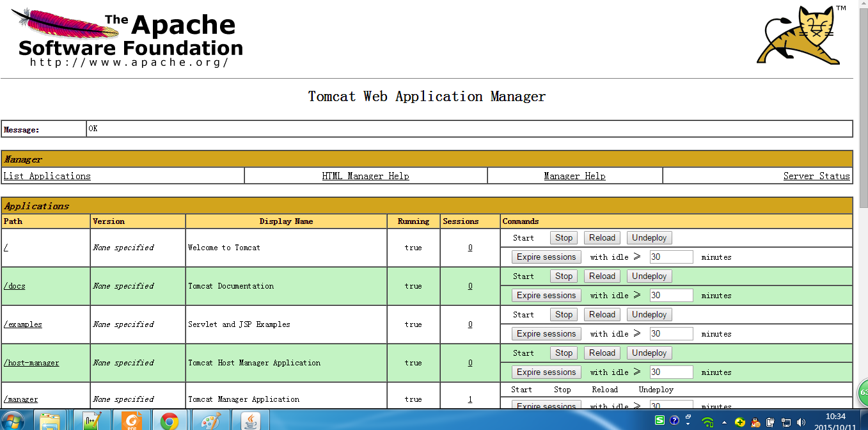Undeploy the Welcome to Tomcat application
The image size is (868, 430).
(649, 237)
